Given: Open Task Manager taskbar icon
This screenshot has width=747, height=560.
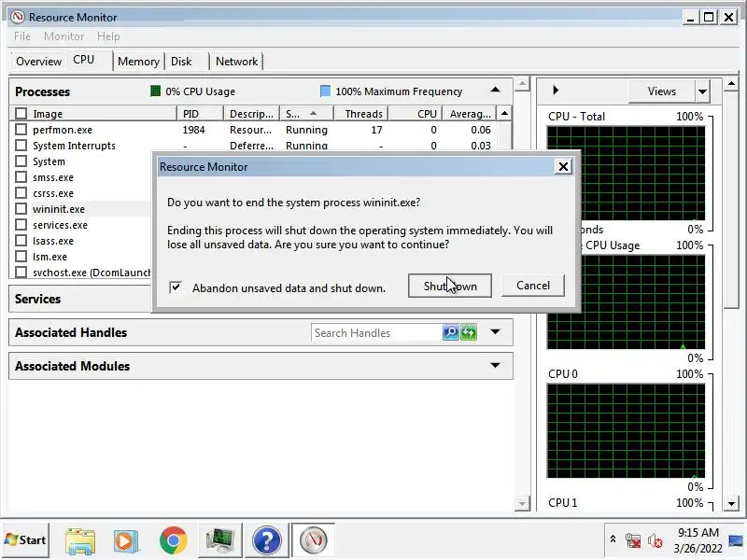Looking at the screenshot, I should tap(220, 540).
